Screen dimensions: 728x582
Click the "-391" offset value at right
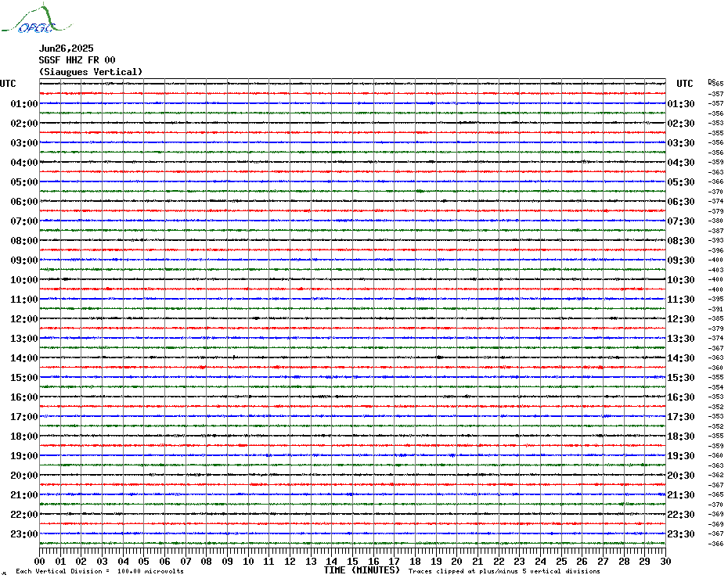[717, 309]
